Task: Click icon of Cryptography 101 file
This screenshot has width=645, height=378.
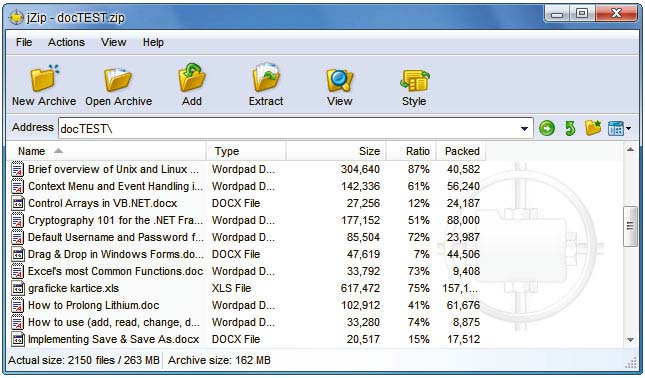Action: pos(17,220)
